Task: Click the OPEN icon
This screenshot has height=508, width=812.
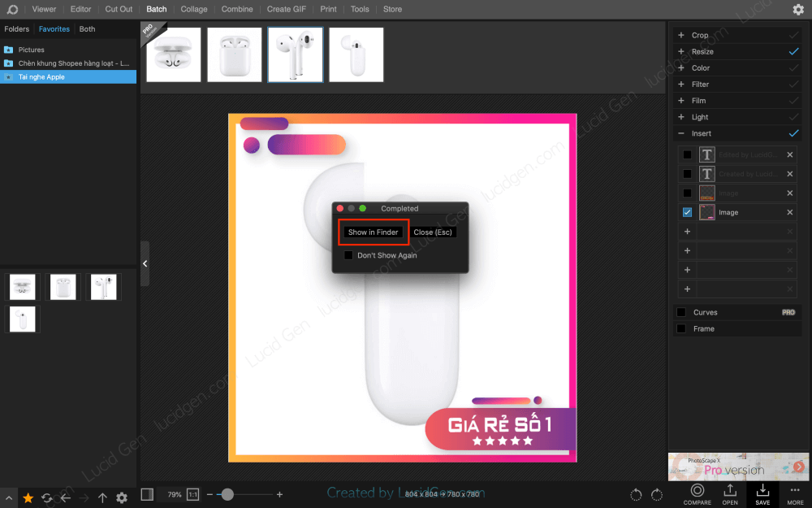Action: [x=730, y=490]
